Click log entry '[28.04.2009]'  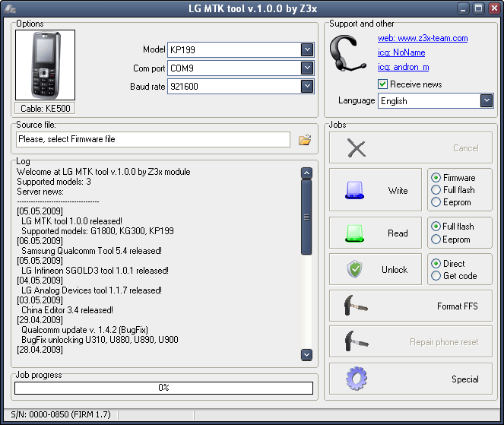point(40,350)
